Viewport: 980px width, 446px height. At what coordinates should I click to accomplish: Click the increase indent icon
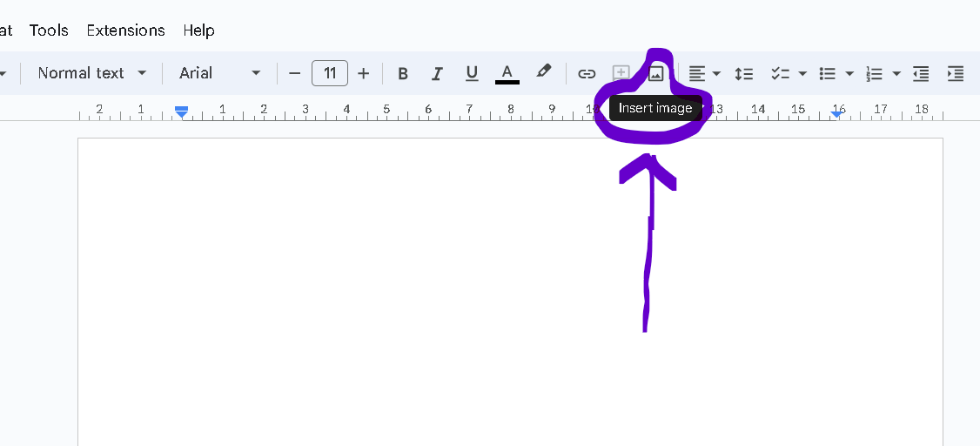(x=955, y=74)
